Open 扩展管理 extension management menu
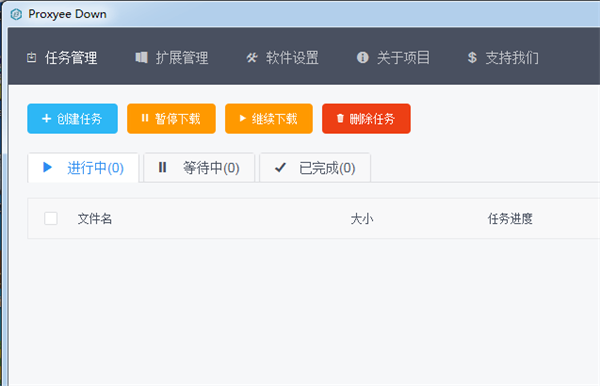Screen dimensions: 600x386 pyautogui.click(x=172, y=58)
